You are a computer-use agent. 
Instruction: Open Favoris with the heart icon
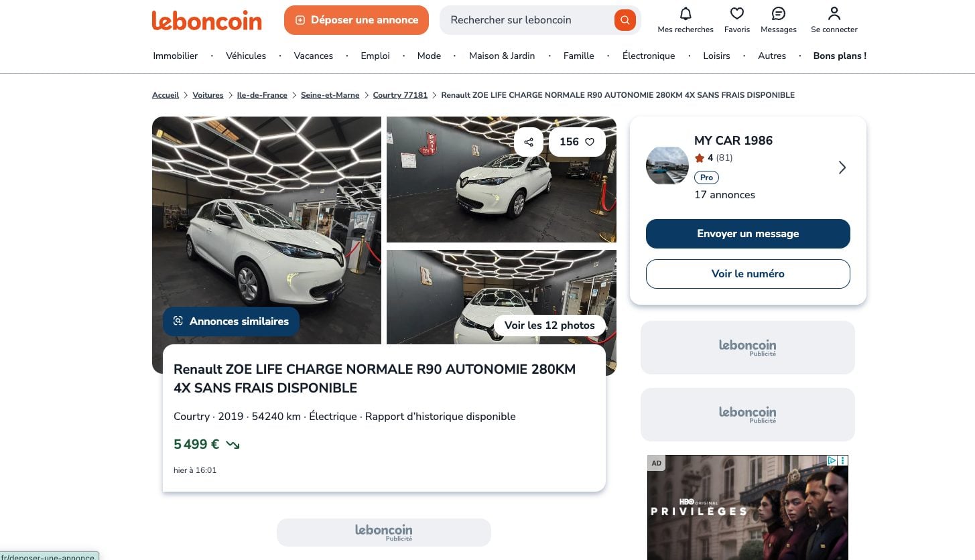pyautogui.click(x=736, y=13)
